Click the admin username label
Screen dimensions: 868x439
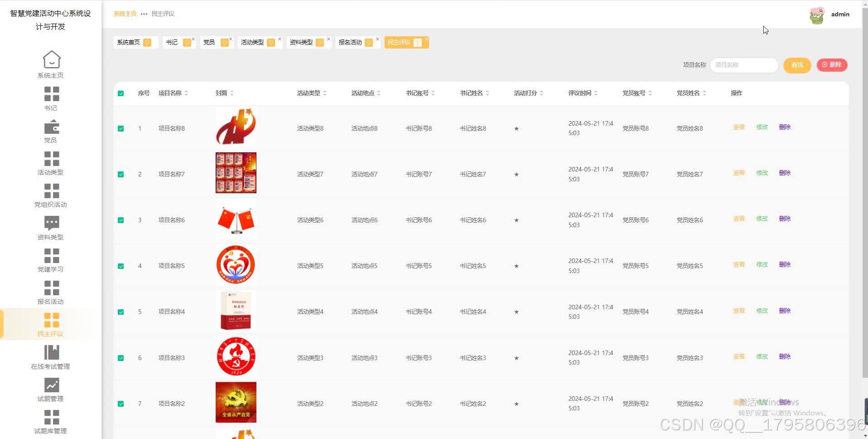click(x=840, y=15)
